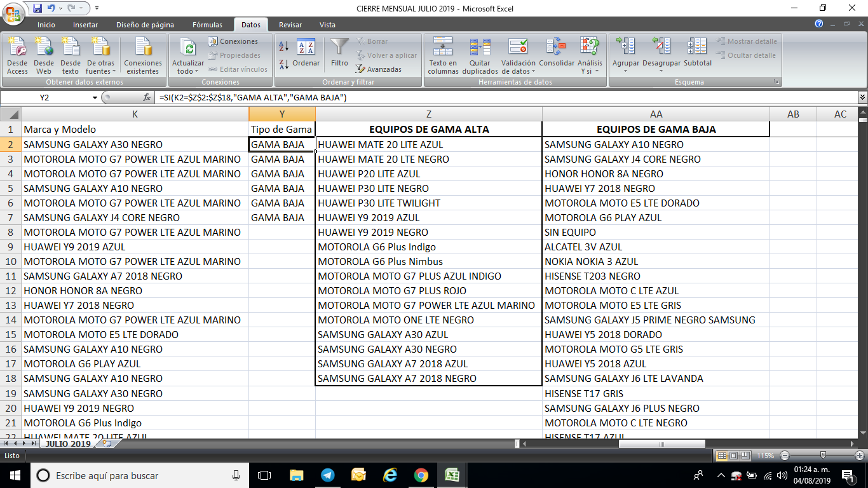The width and height of the screenshot is (868, 488).
Task: Open Telegram from the taskbar
Action: pos(327,475)
